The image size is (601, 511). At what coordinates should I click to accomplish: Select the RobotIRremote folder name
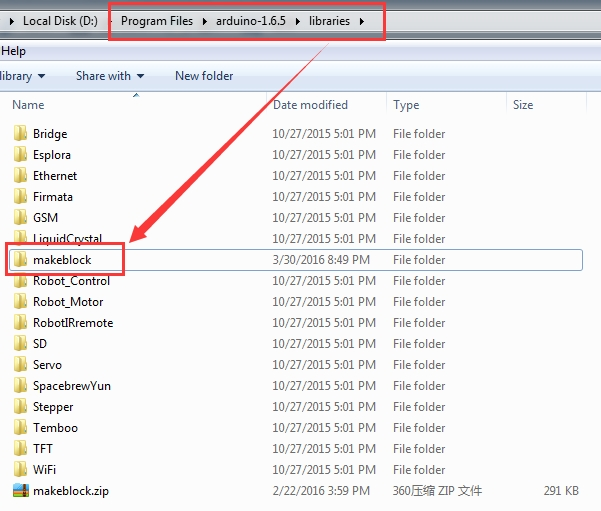(x=73, y=323)
